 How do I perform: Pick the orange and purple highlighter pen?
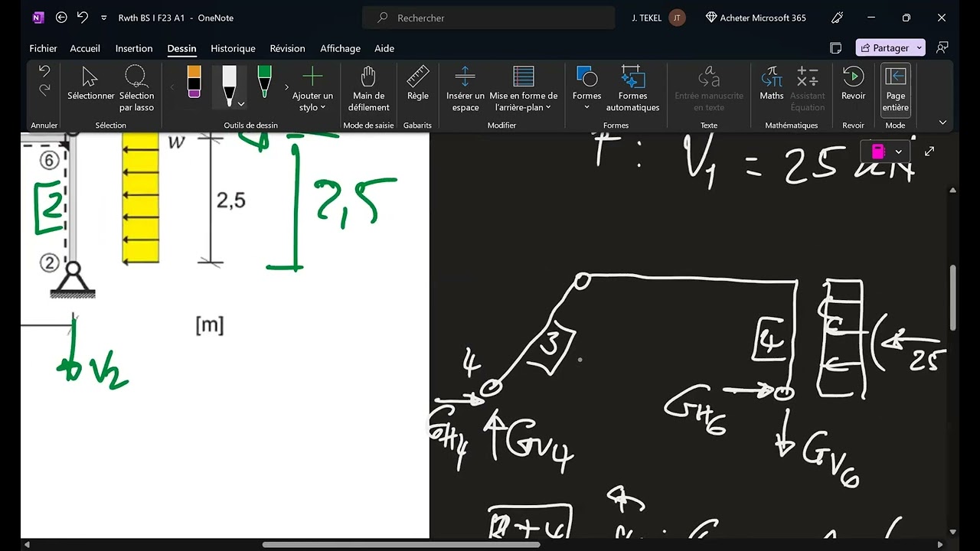pyautogui.click(x=194, y=82)
